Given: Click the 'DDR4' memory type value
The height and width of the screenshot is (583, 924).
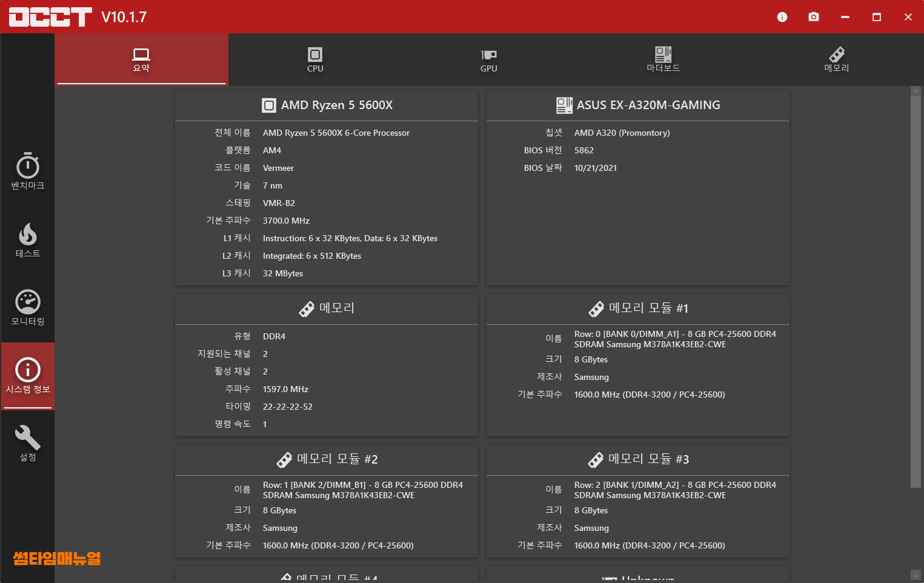Looking at the screenshot, I should pyautogui.click(x=274, y=336).
